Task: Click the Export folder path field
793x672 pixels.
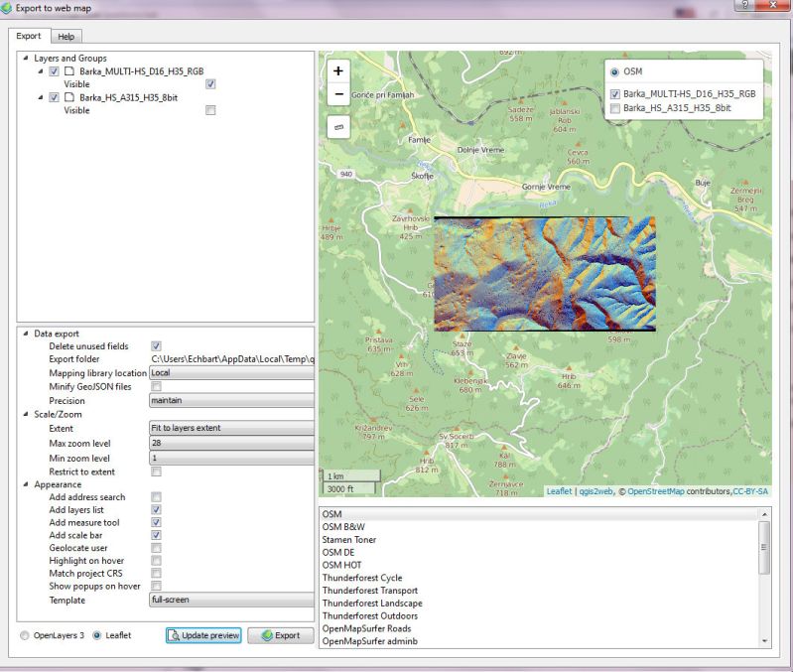Action: point(232,359)
